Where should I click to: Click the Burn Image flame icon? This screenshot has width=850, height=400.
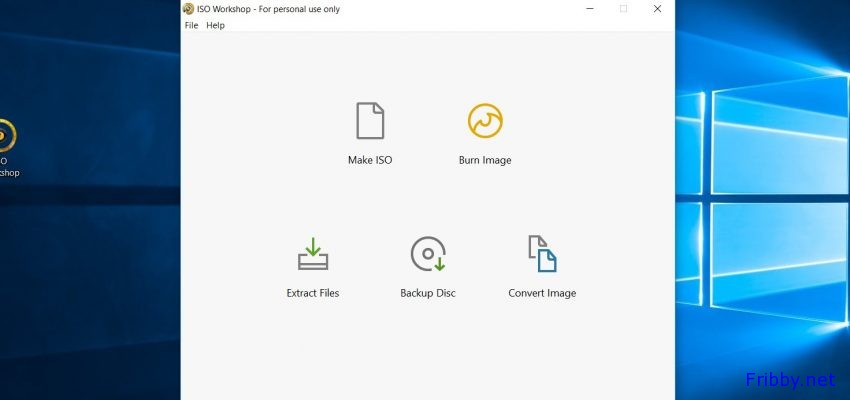485,121
